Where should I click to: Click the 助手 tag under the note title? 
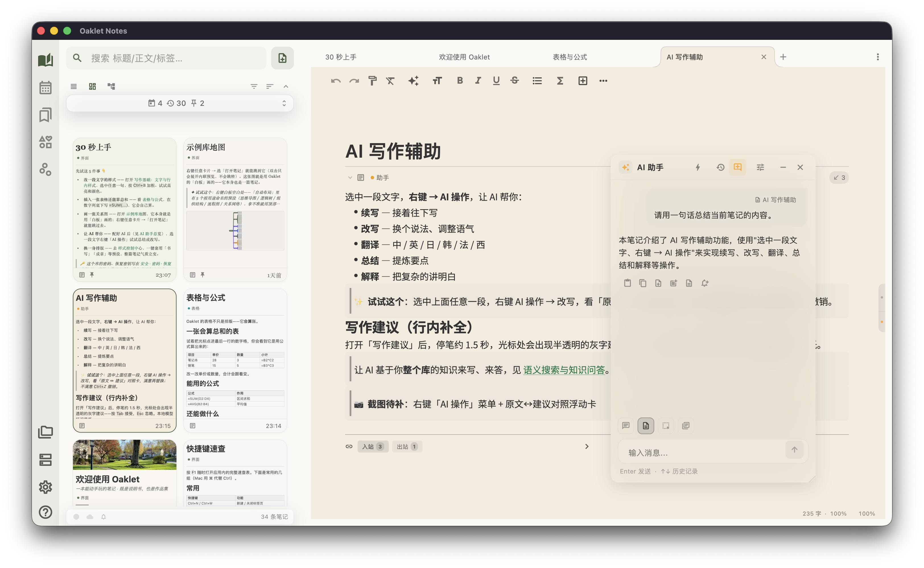(379, 178)
